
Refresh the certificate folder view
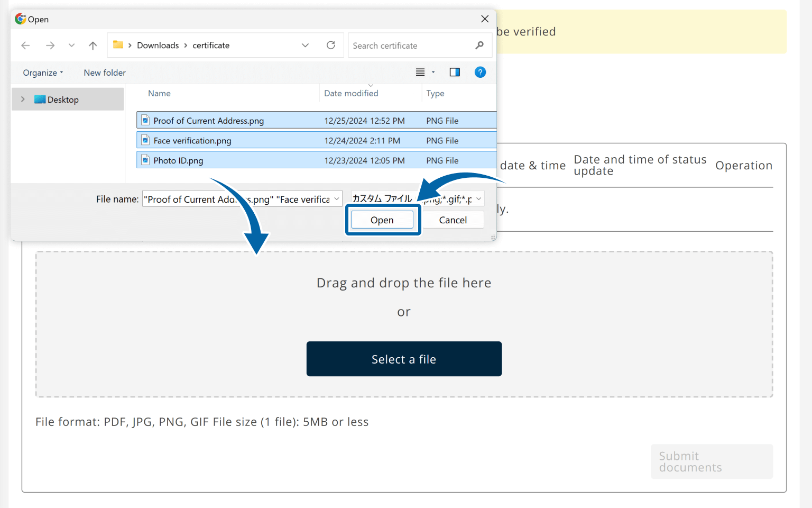pos(331,46)
